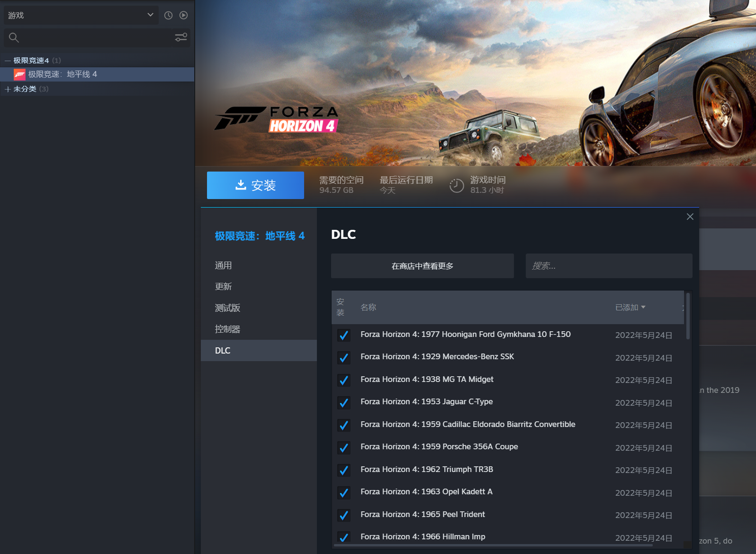Close the DLC properties dialog
Screen dimensions: 756x554
pyautogui.click(x=690, y=217)
